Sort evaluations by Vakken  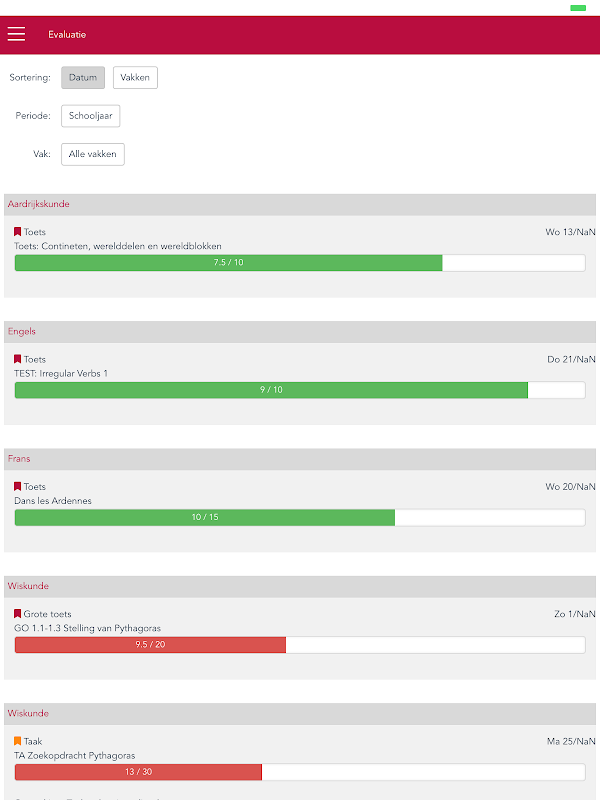click(135, 78)
